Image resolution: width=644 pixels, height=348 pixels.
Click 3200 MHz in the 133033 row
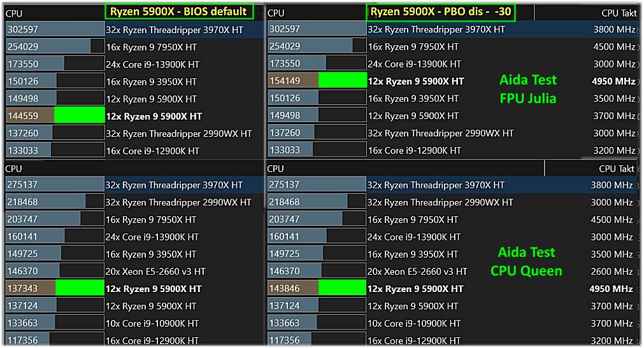[x=615, y=151]
